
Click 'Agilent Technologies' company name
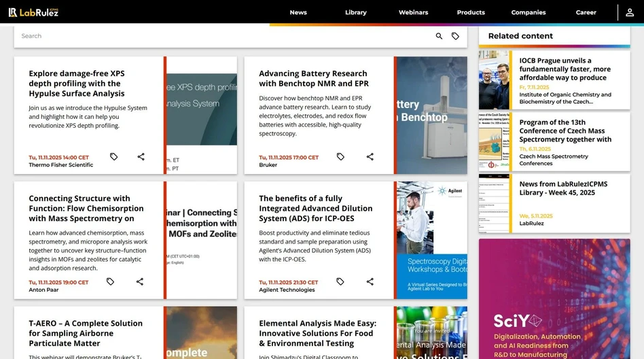click(x=287, y=290)
